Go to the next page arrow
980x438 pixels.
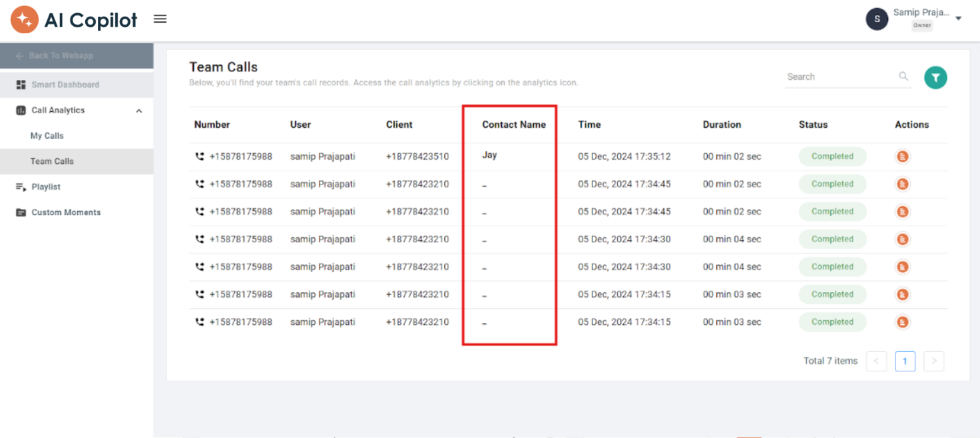(x=934, y=361)
